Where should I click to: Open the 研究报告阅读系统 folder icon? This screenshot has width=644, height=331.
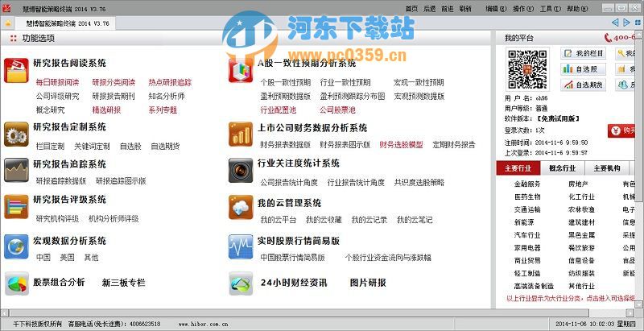[16, 70]
